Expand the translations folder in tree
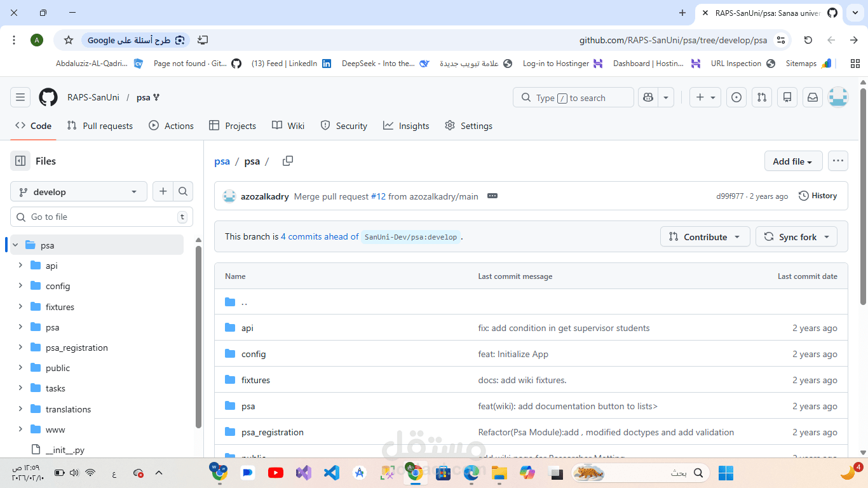This screenshot has height=488, width=868. point(20,409)
